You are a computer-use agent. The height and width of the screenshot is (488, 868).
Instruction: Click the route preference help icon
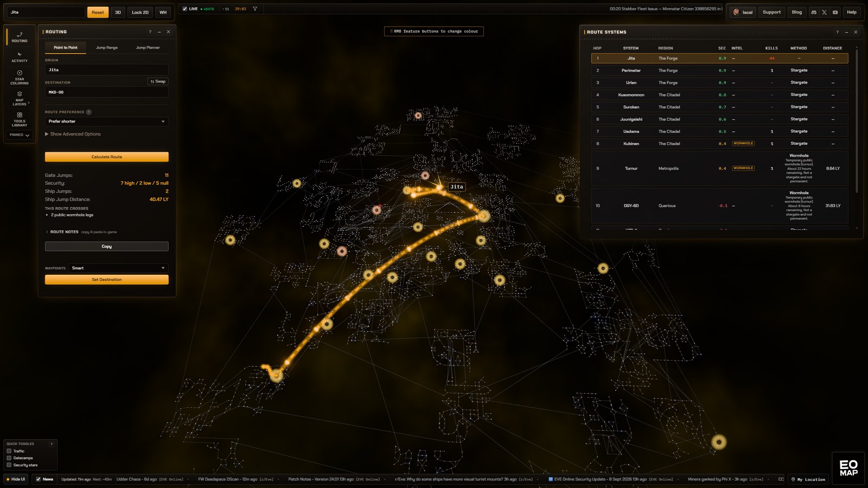pos(88,112)
